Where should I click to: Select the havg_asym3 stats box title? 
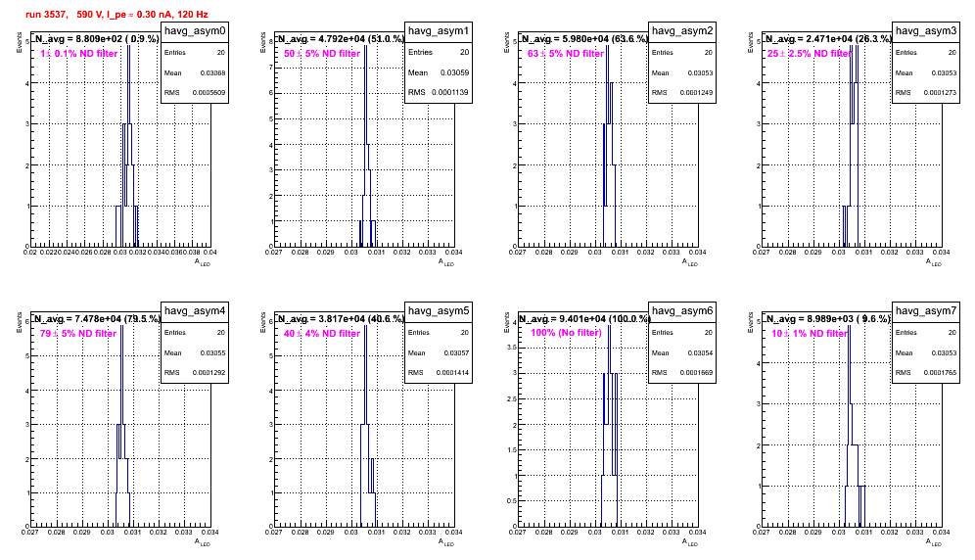[926, 31]
